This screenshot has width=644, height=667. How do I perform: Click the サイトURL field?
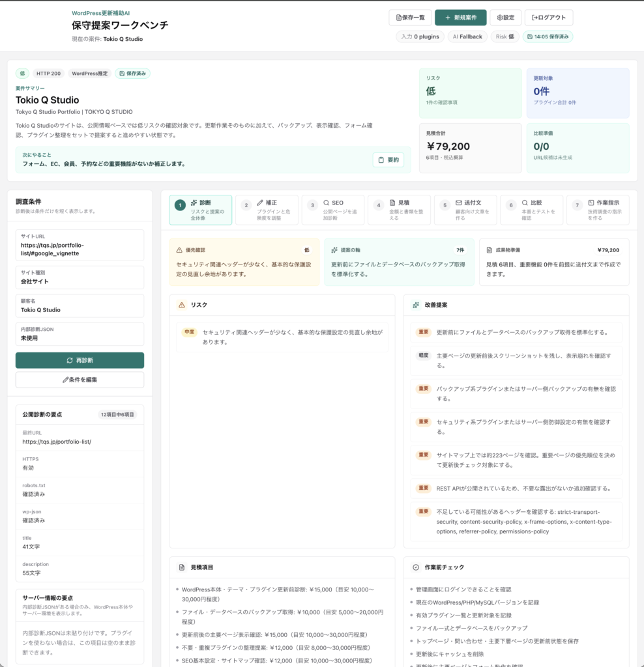[x=80, y=246]
